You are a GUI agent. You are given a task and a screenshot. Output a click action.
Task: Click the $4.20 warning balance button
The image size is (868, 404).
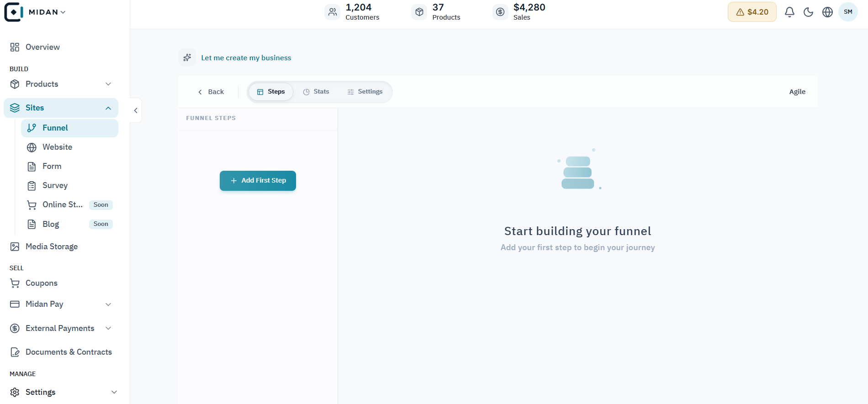[752, 12]
